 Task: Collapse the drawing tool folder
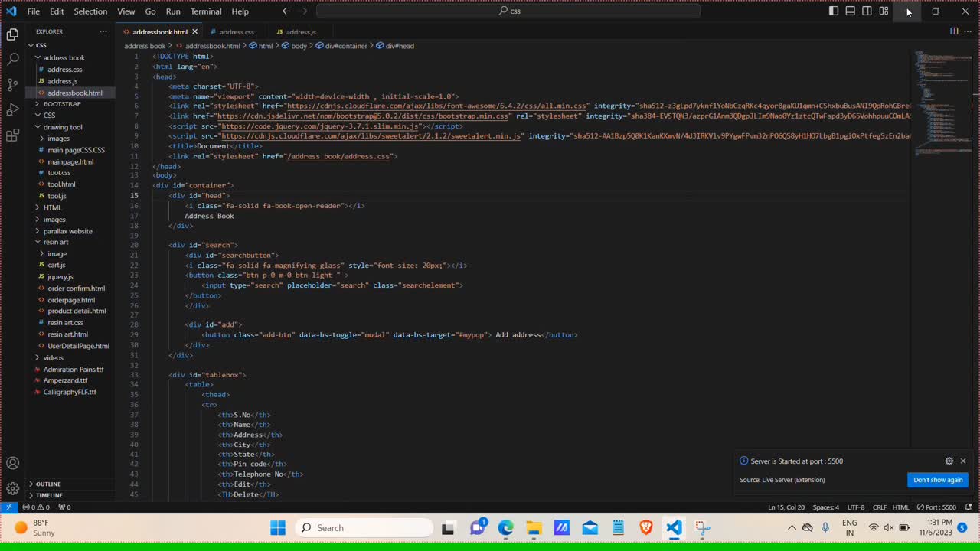62,127
